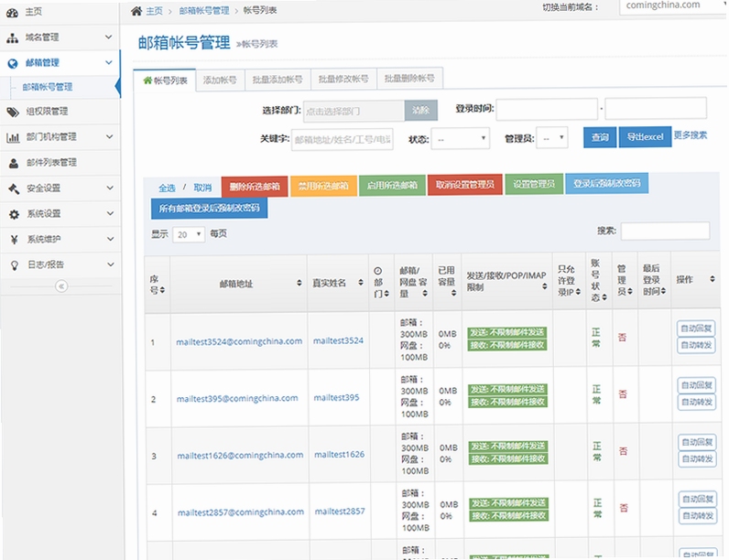This screenshot has width=729, height=560.
Task: Click the 域名管理 sitemap icon
Action: click(x=12, y=38)
